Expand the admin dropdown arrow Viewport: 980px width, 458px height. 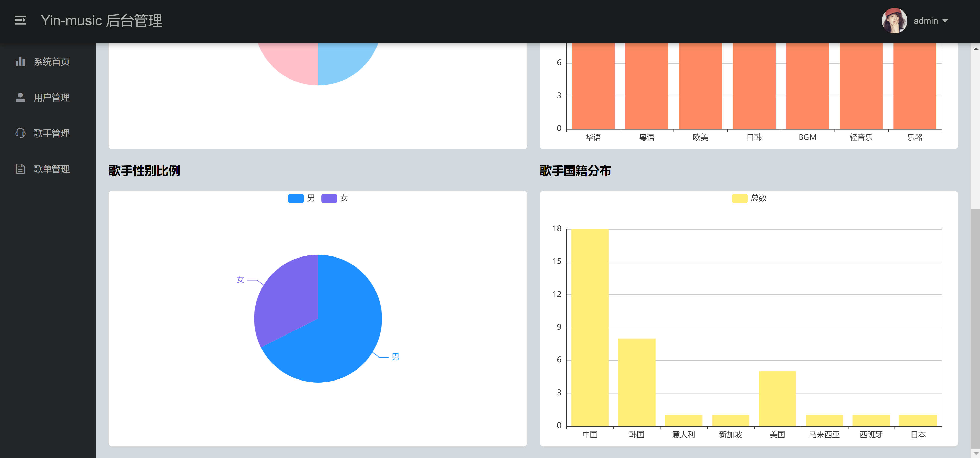[945, 21]
